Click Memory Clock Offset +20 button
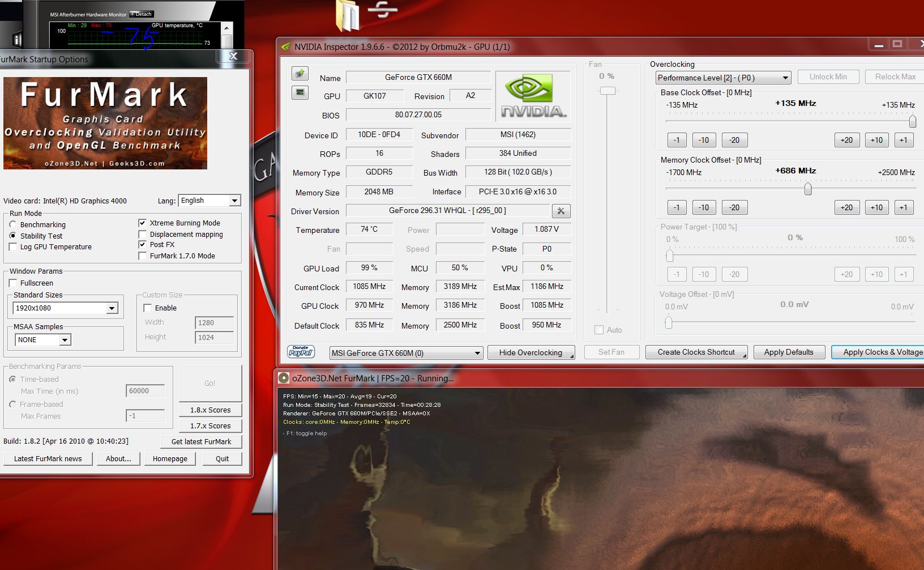Image resolution: width=924 pixels, height=570 pixels. click(847, 207)
